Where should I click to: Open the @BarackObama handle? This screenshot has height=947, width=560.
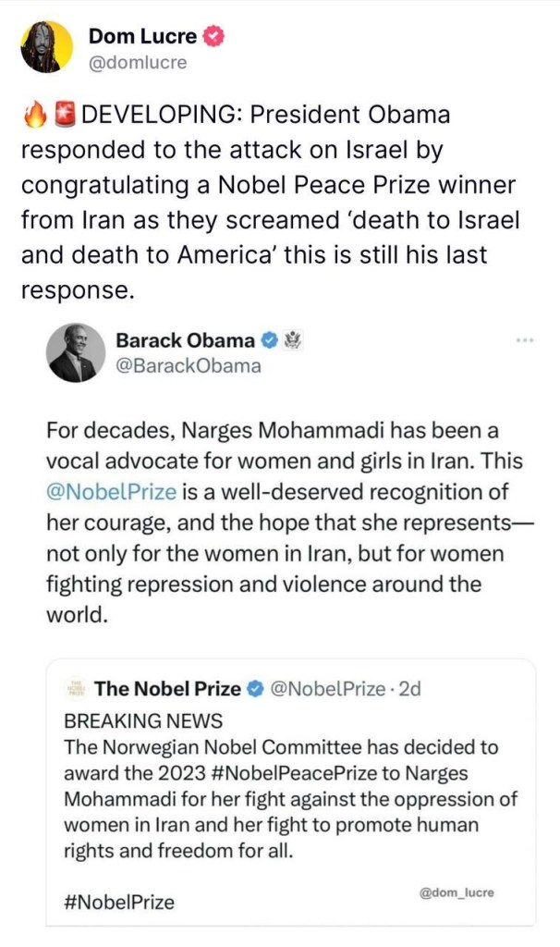(x=189, y=366)
